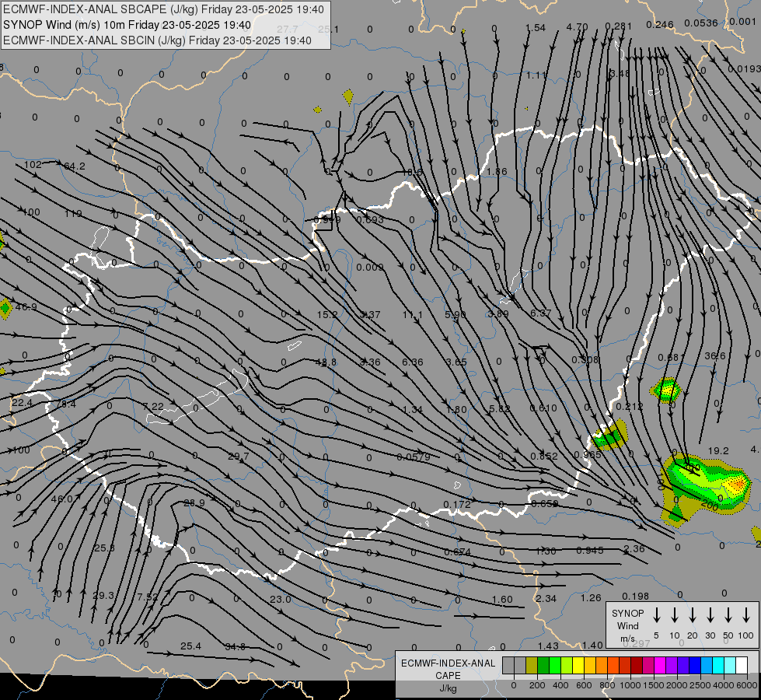Pick the orange swatch above 800 label

coord(602,666)
